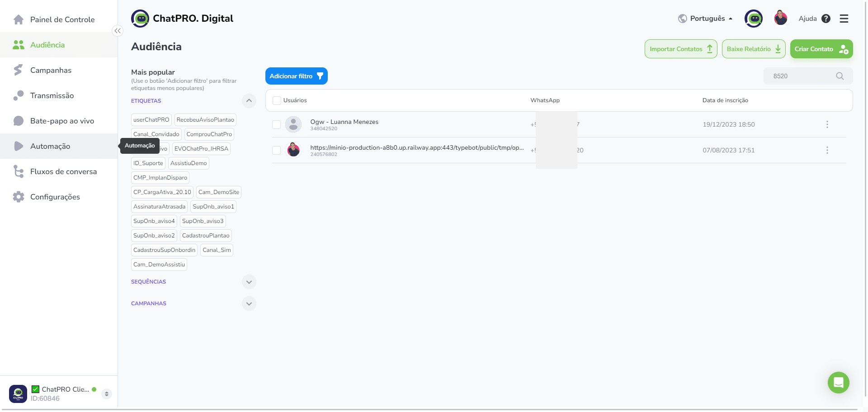
Task: Filter by userChatPRO tag
Action: pos(151,120)
